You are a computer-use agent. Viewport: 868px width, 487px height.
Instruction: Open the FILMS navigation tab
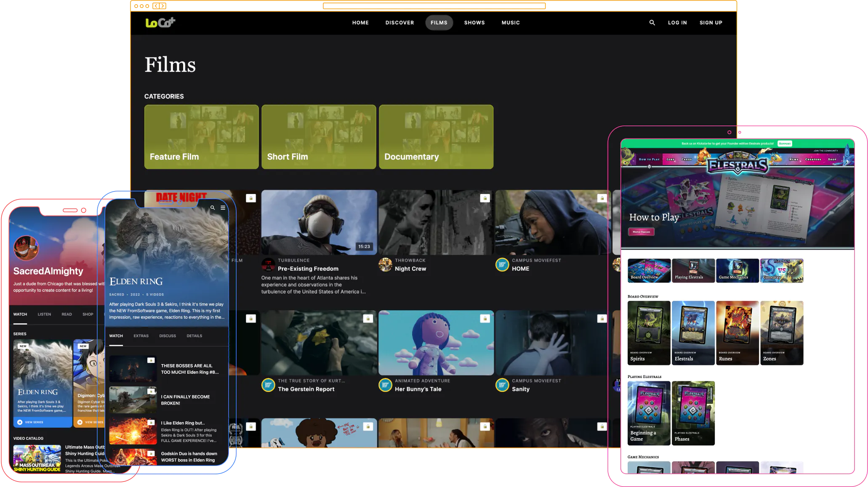(439, 23)
